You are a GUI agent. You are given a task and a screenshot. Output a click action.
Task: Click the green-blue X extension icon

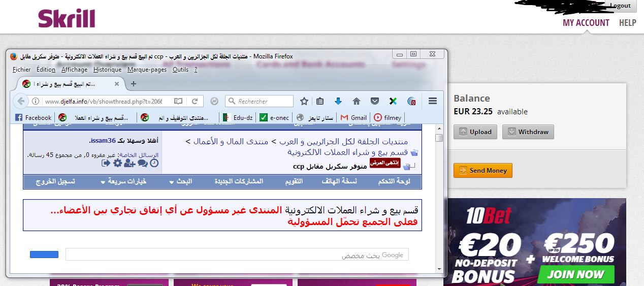393,101
